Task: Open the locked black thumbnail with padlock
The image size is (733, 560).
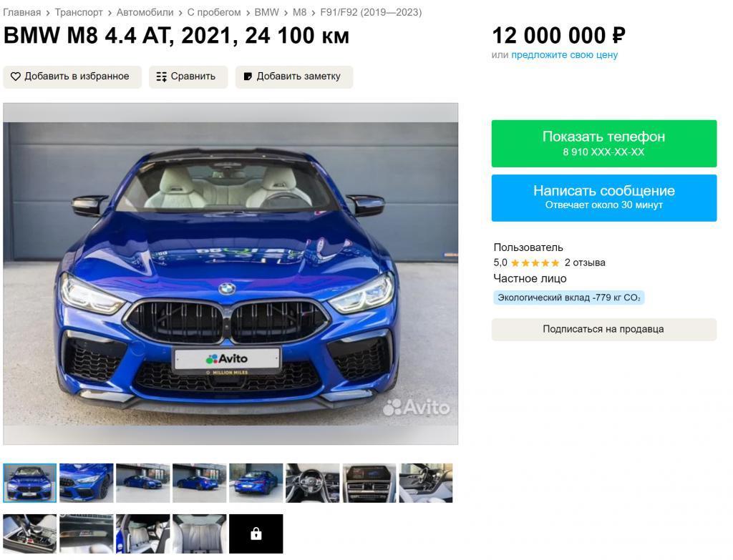Action: (x=256, y=534)
